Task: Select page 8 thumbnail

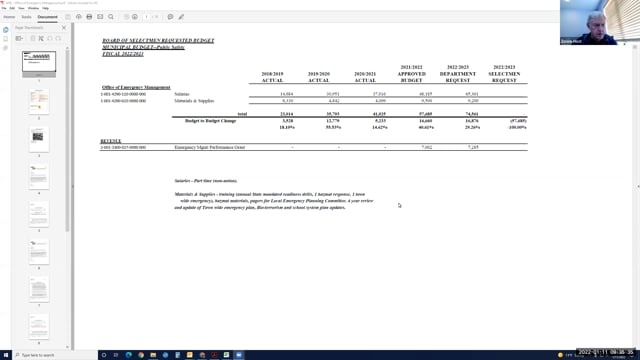Action: click(x=39, y=327)
